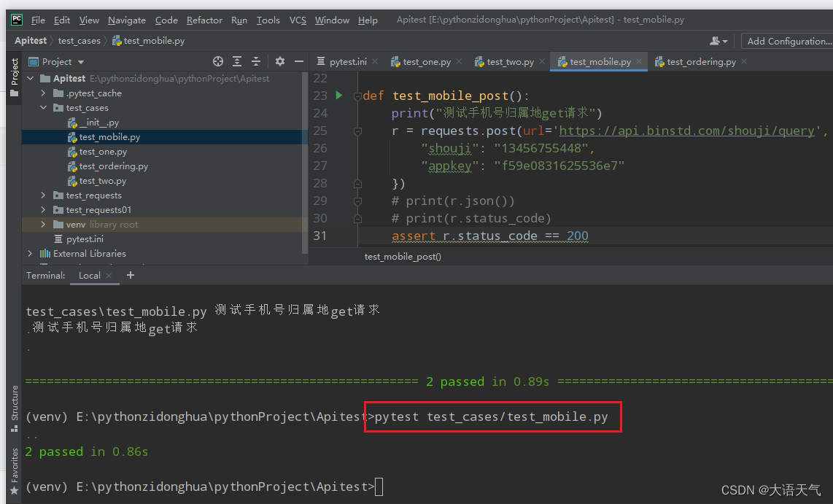Collapse the test_cases folder
The width and height of the screenshot is (833, 504).
44,108
